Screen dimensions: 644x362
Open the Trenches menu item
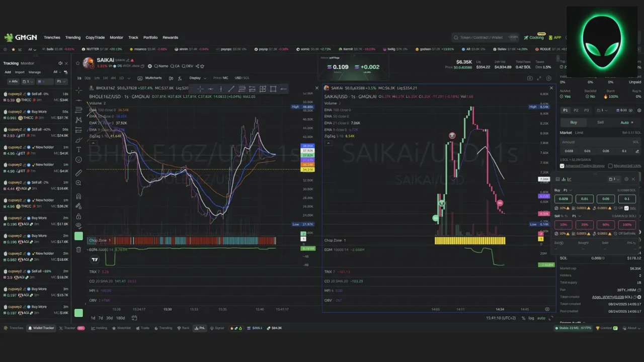(52, 37)
